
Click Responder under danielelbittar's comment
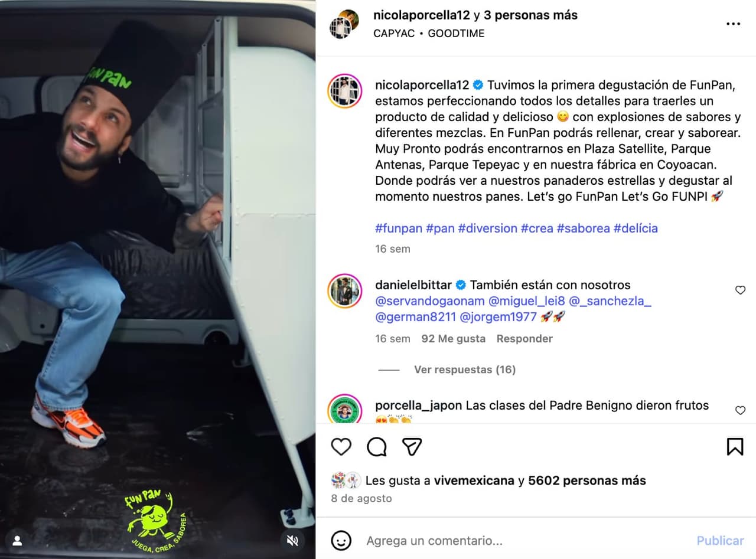click(x=524, y=338)
